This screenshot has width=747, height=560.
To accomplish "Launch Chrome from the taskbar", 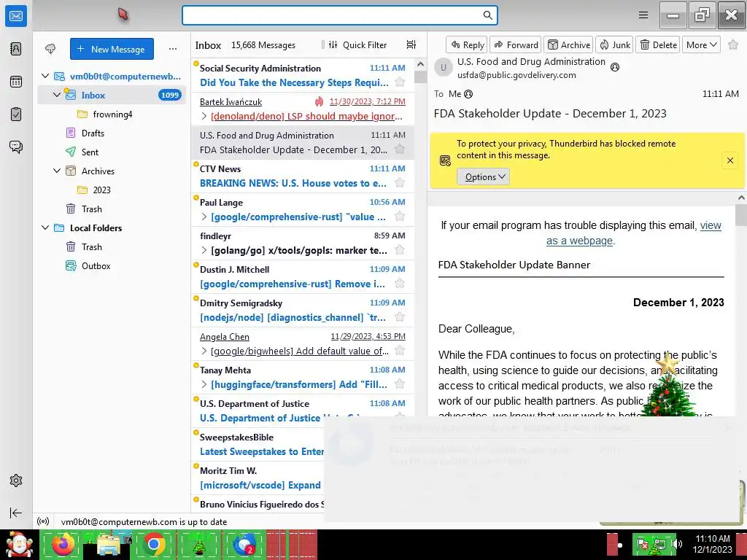I will [x=154, y=544].
